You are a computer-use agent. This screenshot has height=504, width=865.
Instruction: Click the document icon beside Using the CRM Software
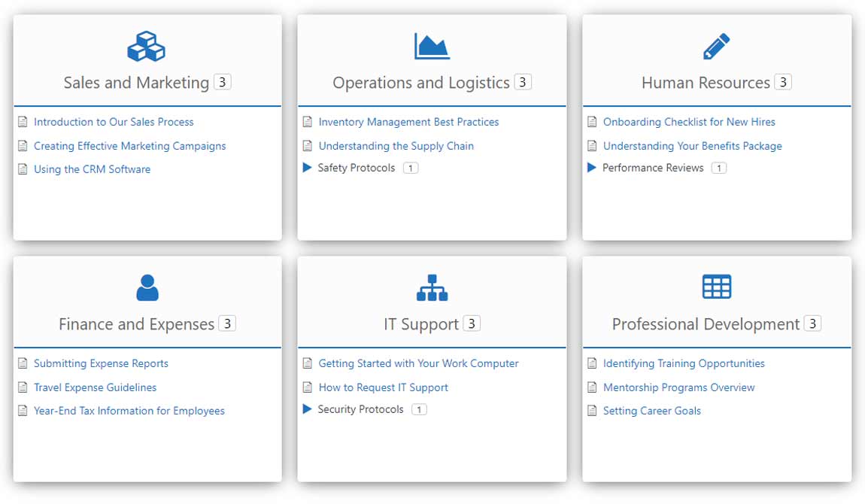coord(23,169)
